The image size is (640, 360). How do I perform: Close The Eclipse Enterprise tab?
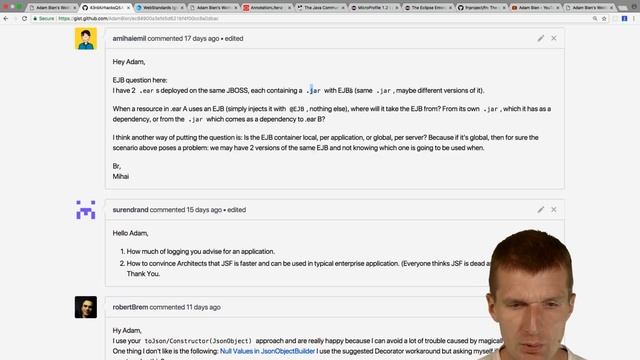click(x=451, y=7)
